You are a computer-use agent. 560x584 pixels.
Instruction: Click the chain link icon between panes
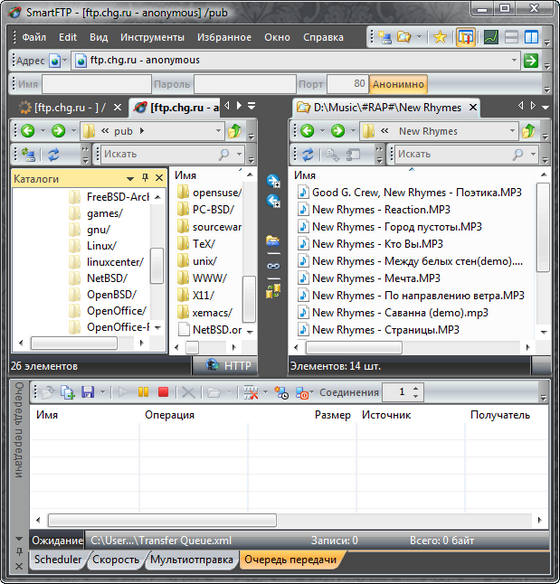[x=273, y=266]
